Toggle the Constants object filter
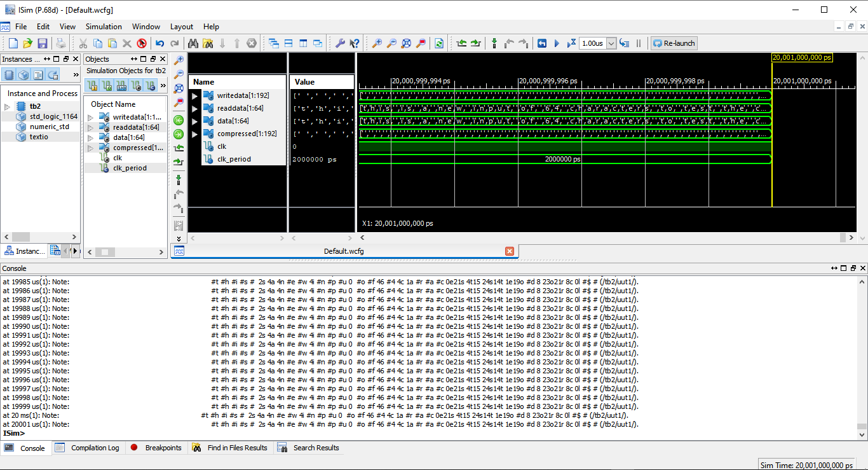 coord(150,85)
